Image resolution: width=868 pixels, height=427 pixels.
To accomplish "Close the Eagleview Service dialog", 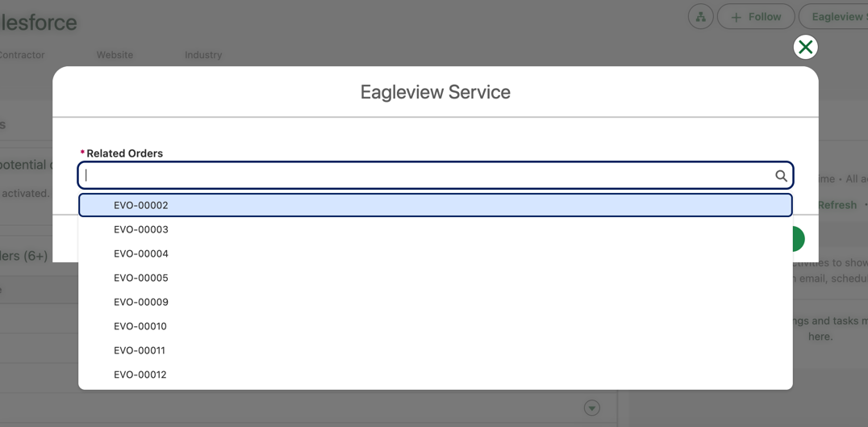I will [x=805, y=48].
